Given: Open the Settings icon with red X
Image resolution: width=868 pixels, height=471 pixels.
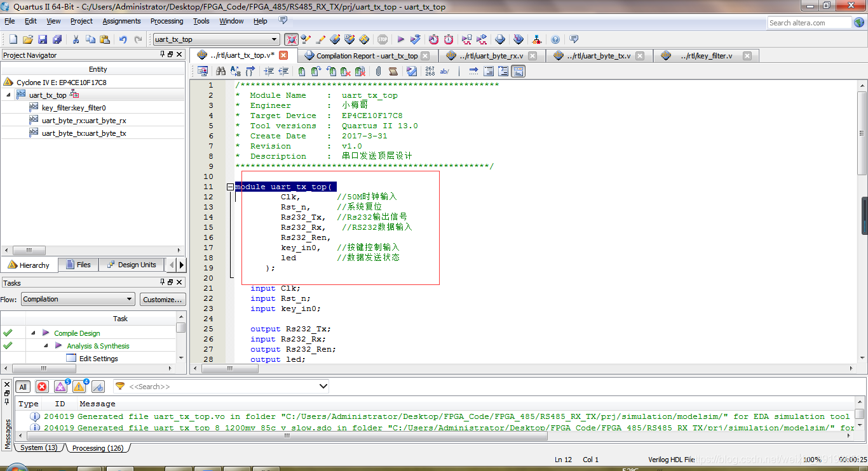Looking at the screenshot, I should 291,39.
